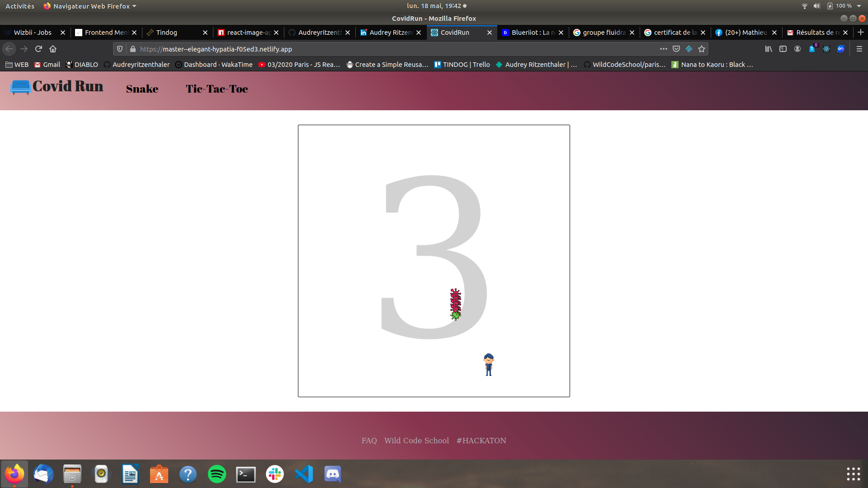Open Discord from the dock

pyautogui.click(x=333, y=474)
